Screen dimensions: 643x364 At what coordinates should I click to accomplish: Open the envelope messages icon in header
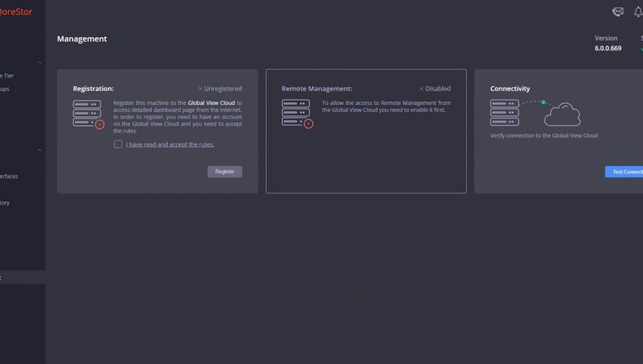(x=618, y=12)
